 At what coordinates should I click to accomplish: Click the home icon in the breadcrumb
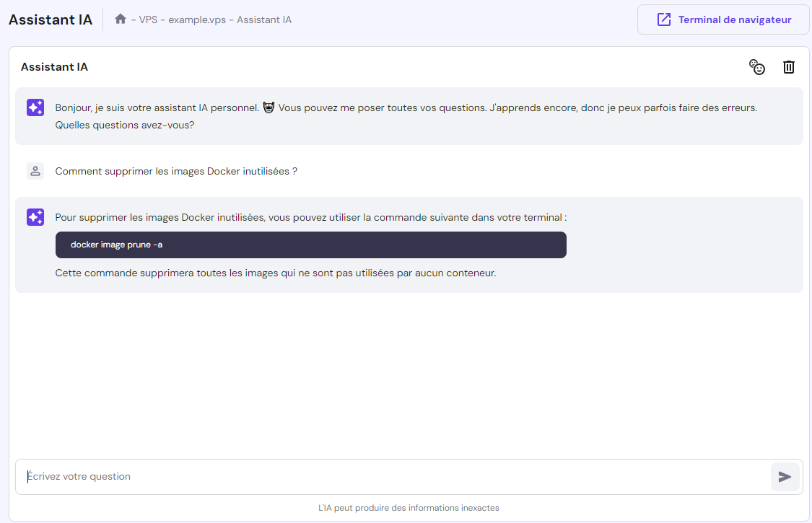pyautogui.click(x=121, y=19)
